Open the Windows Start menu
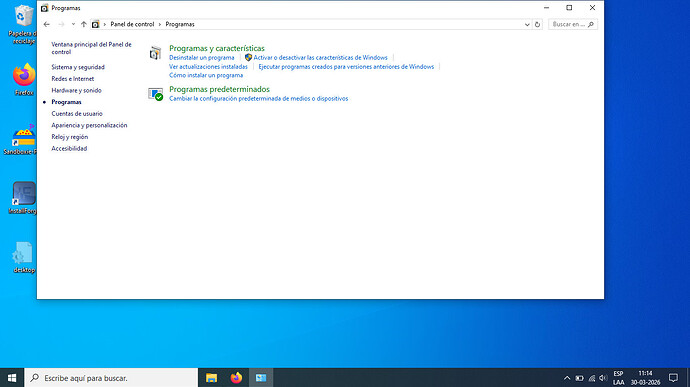The image size is (690, 387). (12, 378)
